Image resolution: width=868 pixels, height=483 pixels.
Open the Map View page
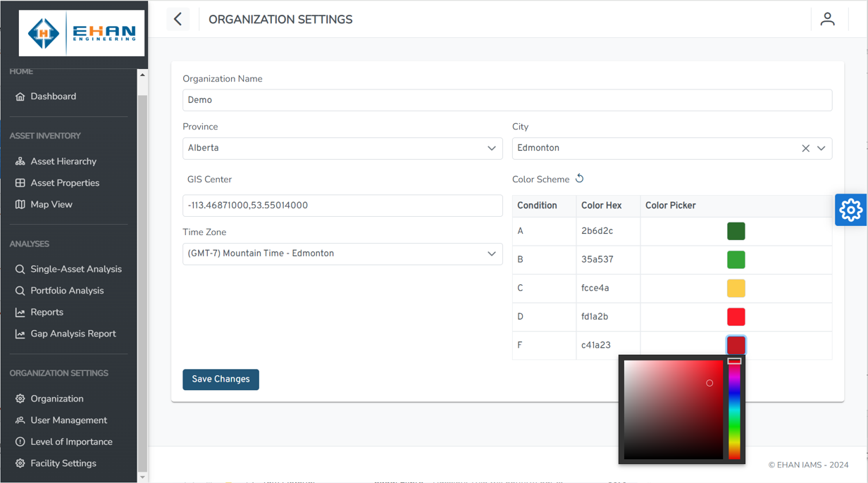[x=51, y=204]
